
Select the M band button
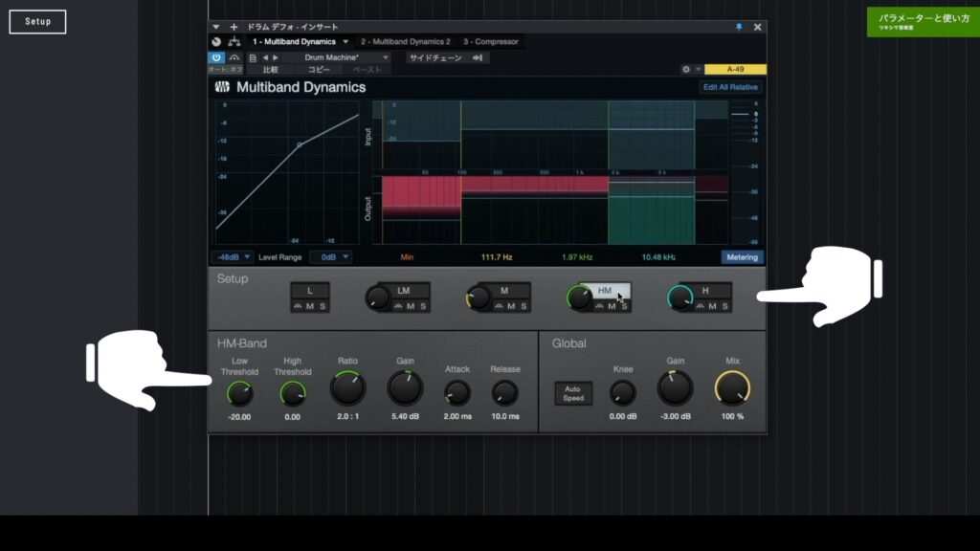[x=504, y=291]
